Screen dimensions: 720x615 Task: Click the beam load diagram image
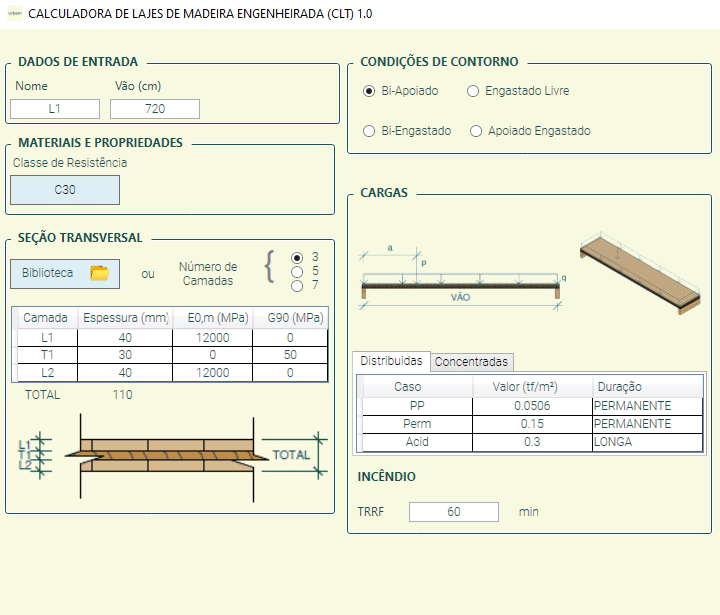point(462,274)
